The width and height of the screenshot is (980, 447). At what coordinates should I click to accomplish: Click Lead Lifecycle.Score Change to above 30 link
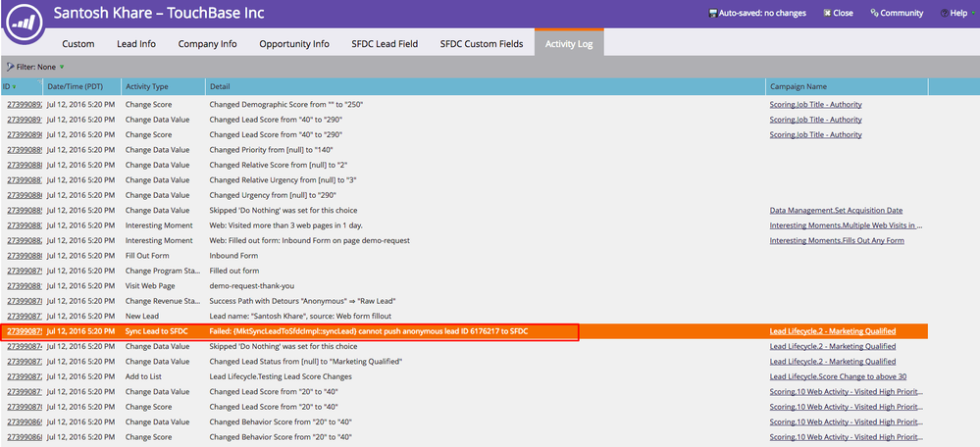[x=838, y=376]
